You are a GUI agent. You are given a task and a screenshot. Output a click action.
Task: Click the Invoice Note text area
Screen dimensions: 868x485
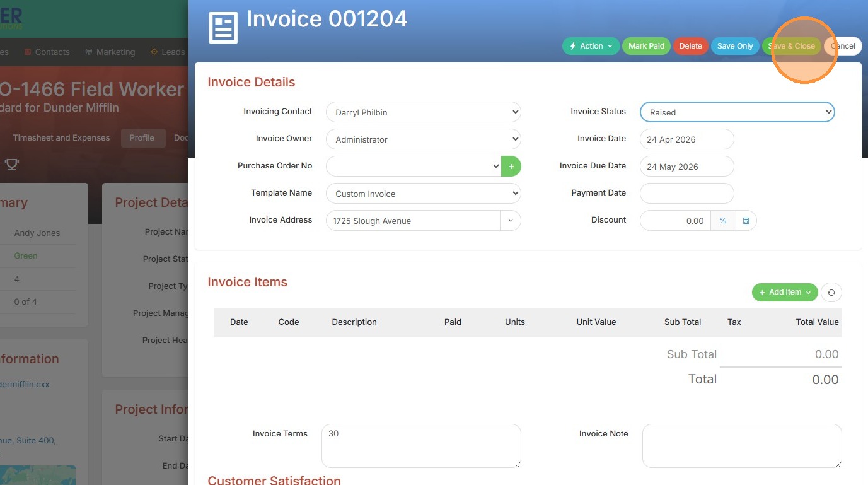pyautogui.click(x=742, y=446)
